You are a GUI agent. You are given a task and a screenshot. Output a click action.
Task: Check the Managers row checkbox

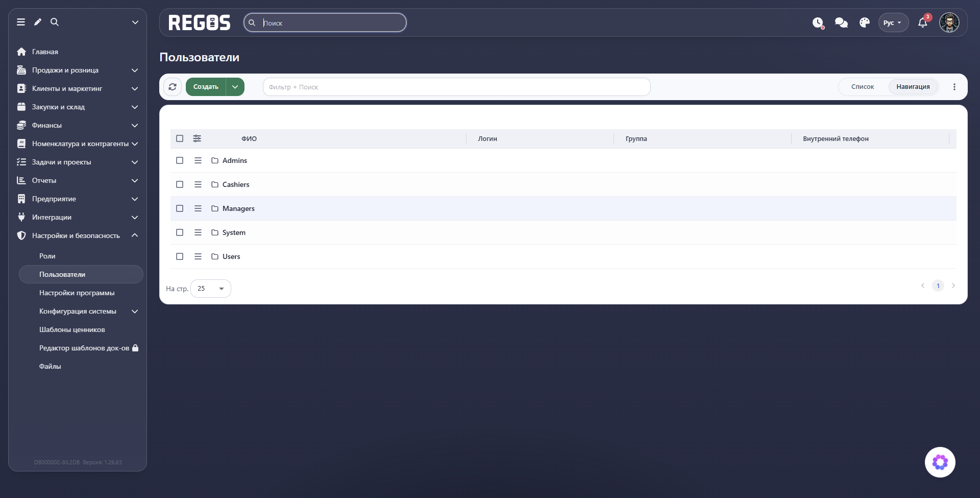[x=180, y=208]
